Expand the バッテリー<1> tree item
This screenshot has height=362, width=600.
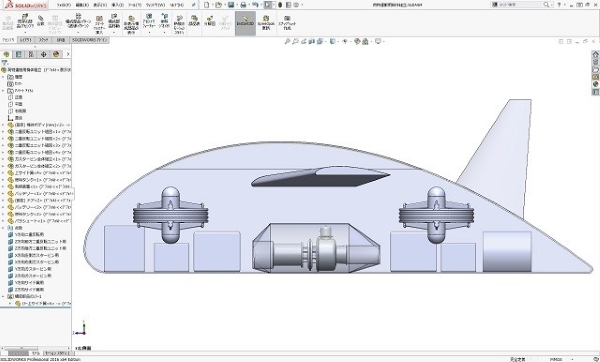(3, 194)
